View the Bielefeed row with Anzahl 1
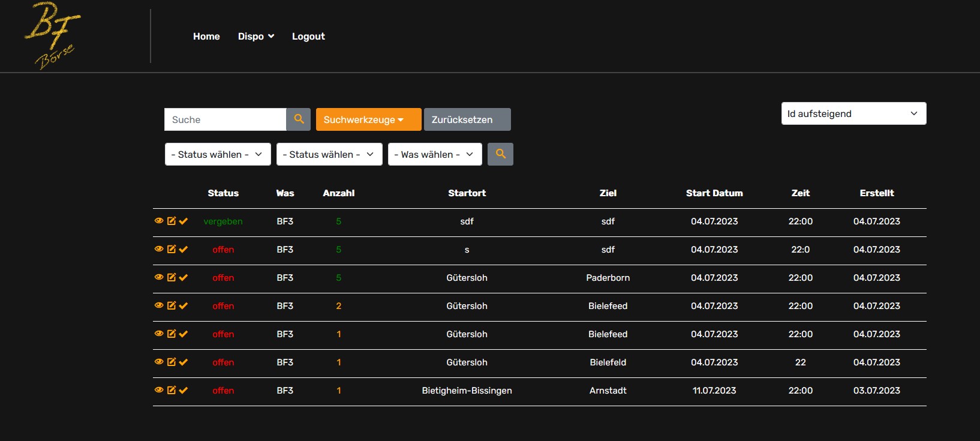980x441 pixels. 159,334
